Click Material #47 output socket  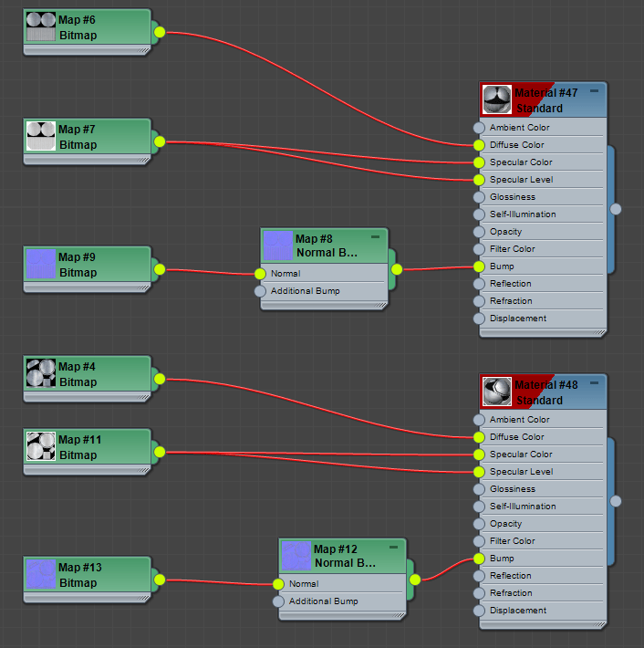(616, 209)
